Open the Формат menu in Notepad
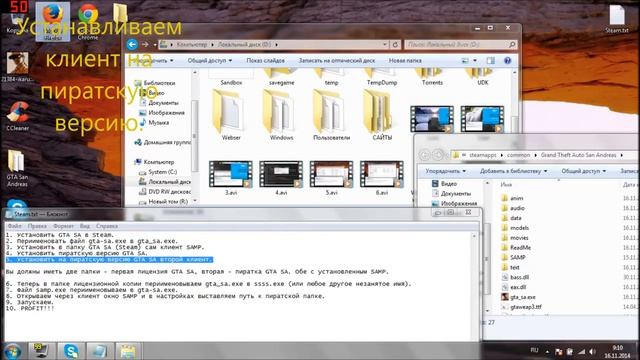This screenshot has height=360, width=640. coord(63,226)
